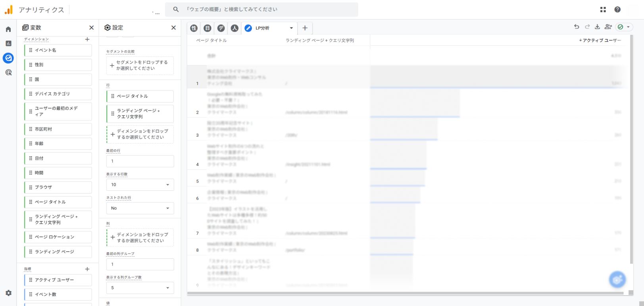Expand the ネストされた行 dropdown showing No
The width and height of the screenshot is (644, 306).
[140, 208]
